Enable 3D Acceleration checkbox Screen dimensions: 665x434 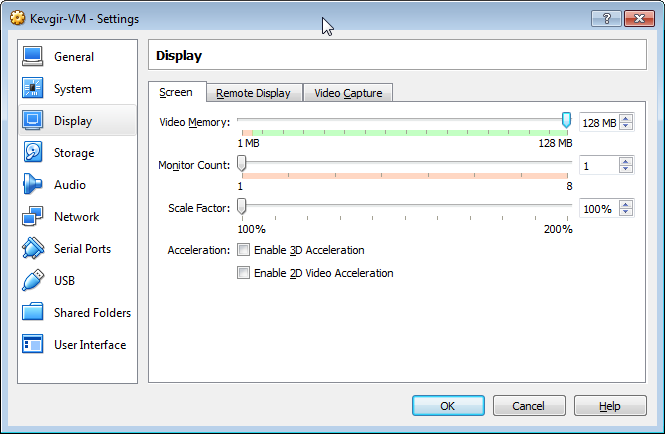(243, 250)
